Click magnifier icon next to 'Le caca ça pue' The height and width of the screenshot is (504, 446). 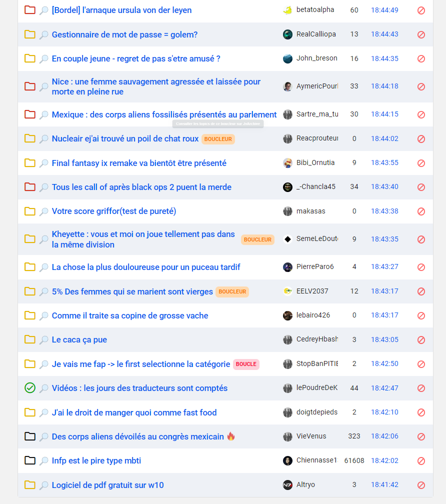click(43, 340)
